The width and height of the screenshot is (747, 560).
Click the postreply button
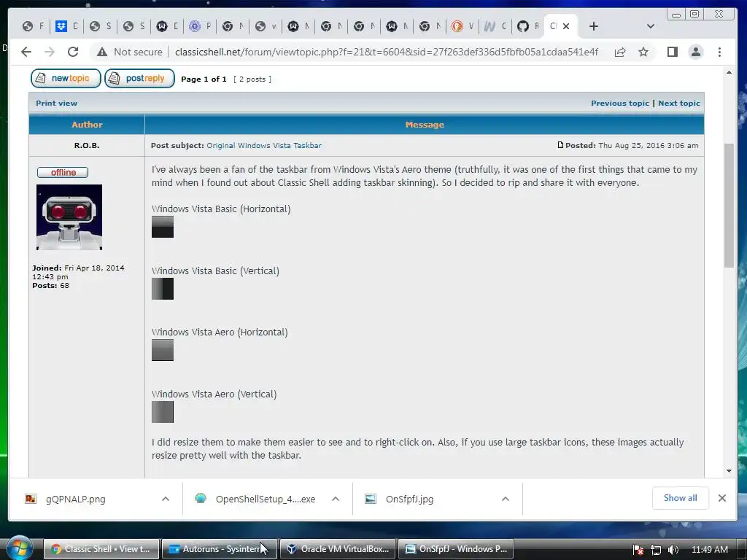coord(139,78)
